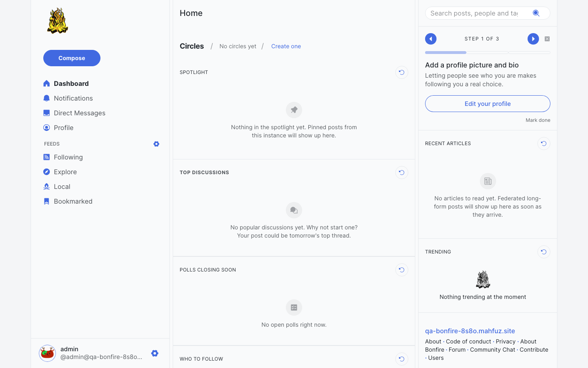The width and height of the screenshot is (588, 368).
Task: Open the Local campfire icon
Action: pos(47,186)
